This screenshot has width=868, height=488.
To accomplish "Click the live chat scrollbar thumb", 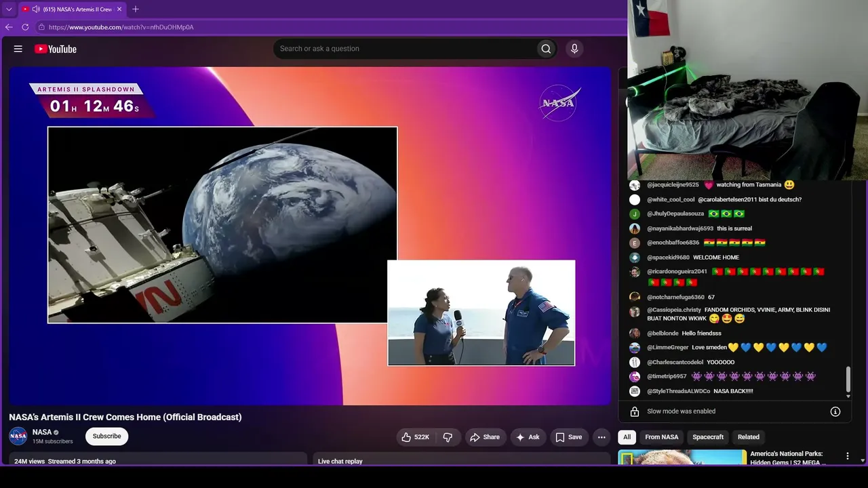I will (x=848, y=381).
